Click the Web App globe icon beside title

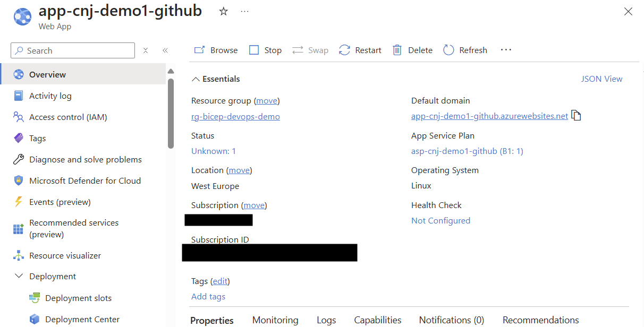(x=22, y=17)
